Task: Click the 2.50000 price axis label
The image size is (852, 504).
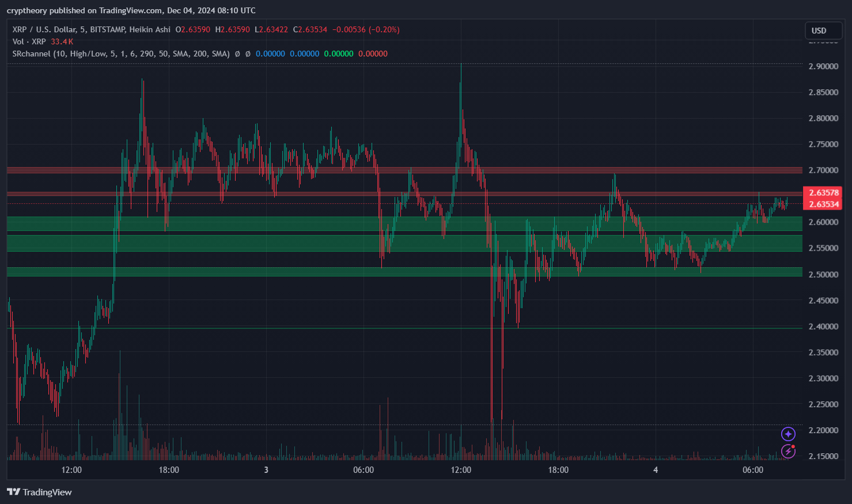Action: tap(823, 274)
